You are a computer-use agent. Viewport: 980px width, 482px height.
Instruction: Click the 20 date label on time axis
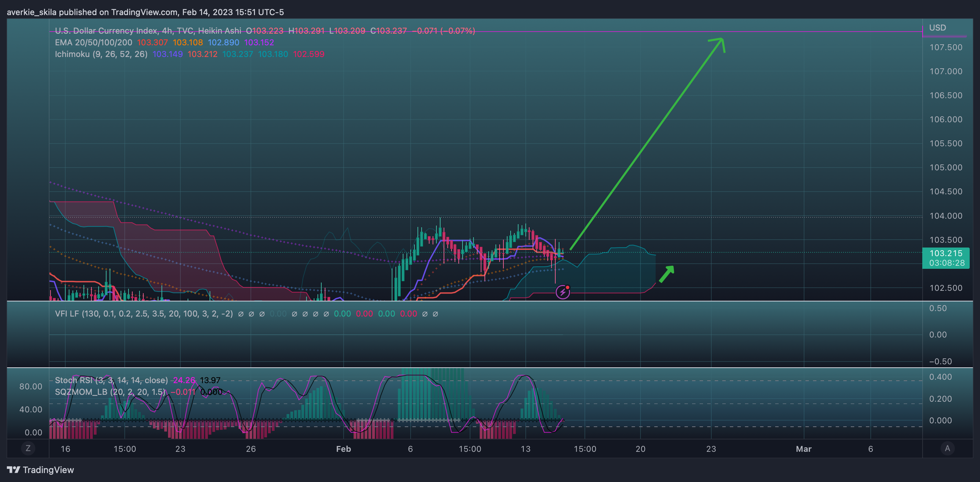[640, 449]
